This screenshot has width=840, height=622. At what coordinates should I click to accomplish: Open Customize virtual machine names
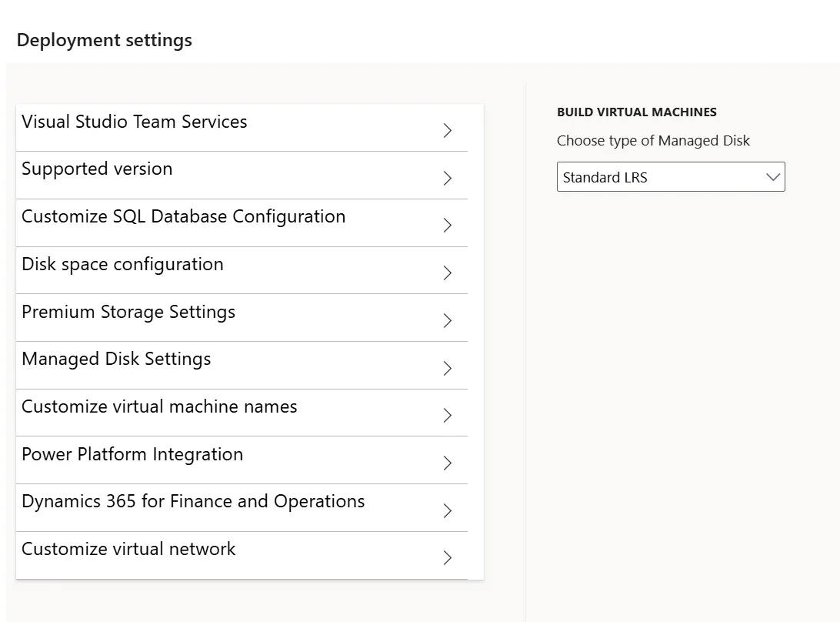pyautogui.click(x=242, y=413)
